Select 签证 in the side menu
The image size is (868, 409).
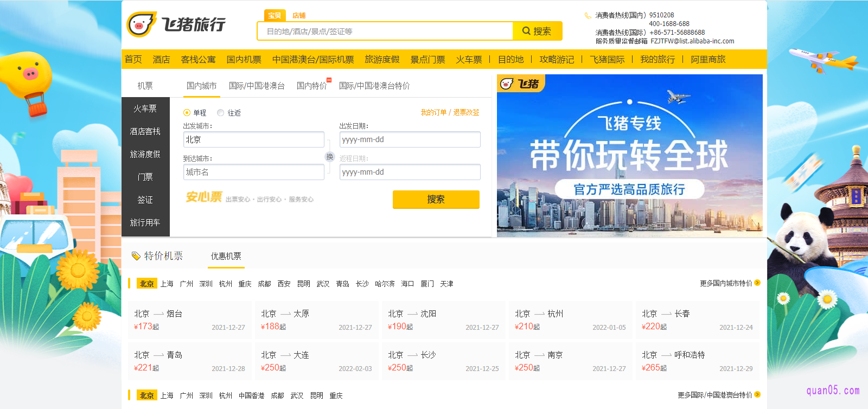145,200
